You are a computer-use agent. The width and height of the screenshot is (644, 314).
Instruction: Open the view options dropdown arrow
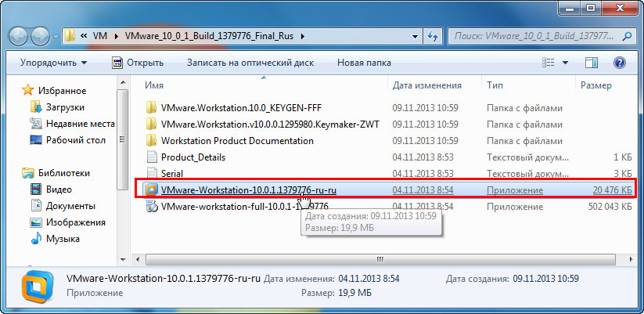tap(565, 63)
